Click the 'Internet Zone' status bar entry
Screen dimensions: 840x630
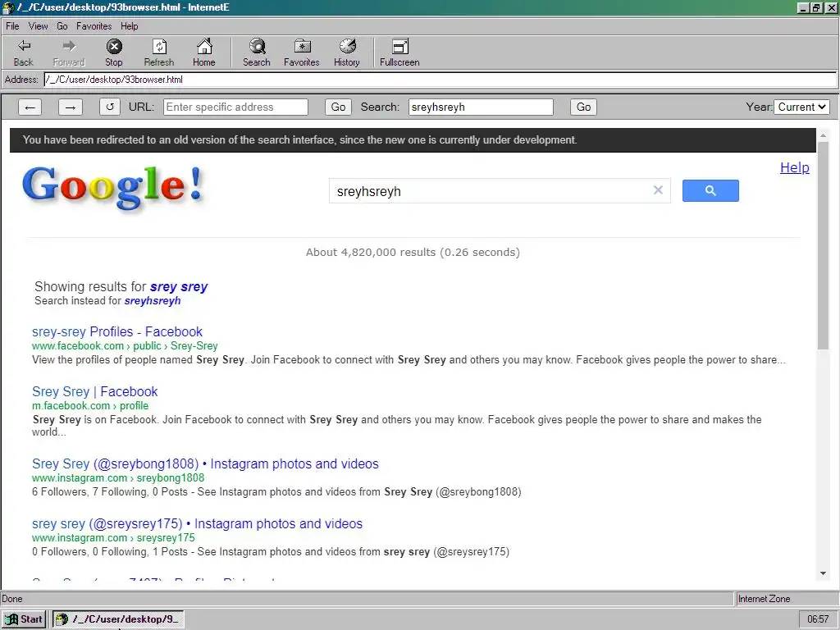pyautogui.click(x=764, y=599)
